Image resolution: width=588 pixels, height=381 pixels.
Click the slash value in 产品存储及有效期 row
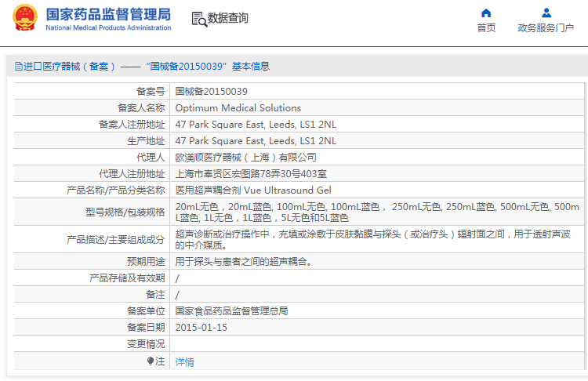[x=177, y=278]
